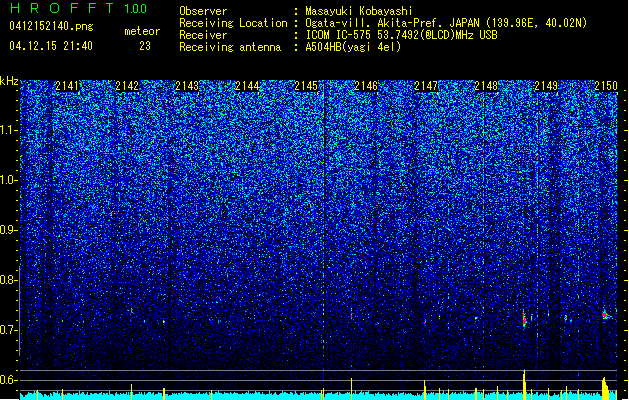Click the 1.0 frequency axis label
Viewport: 629px width, 400px height.
(9, 180)
